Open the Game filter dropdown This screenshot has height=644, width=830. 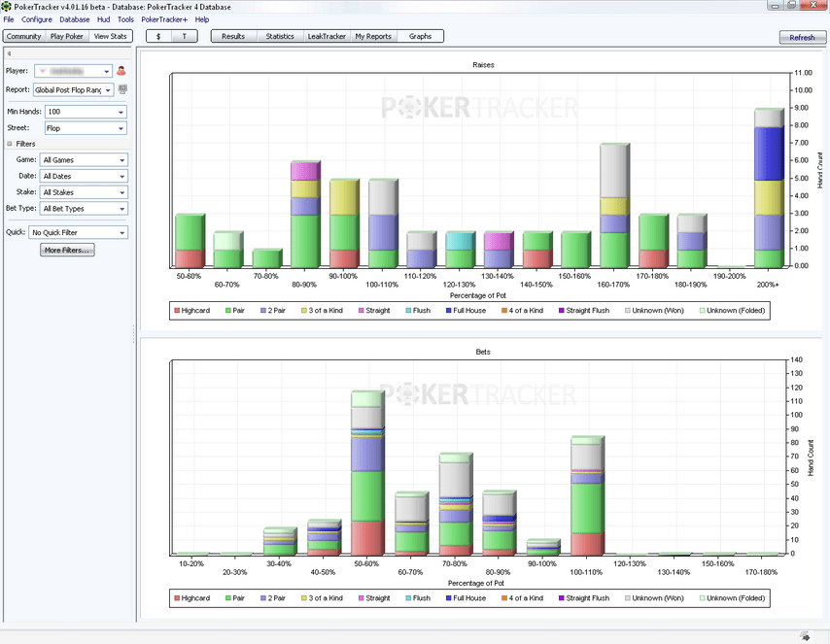(84, 160)
